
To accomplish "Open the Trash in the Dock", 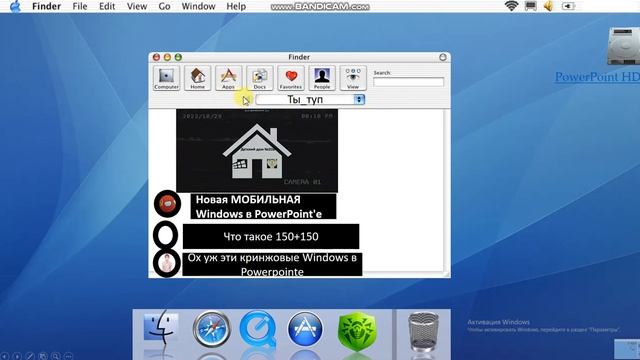I will tap(423, 331).
